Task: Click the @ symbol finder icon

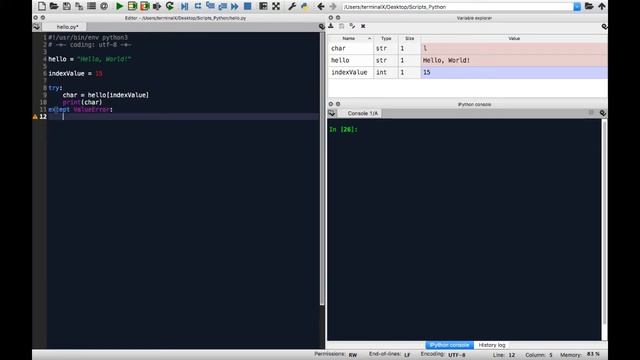Action: [x=104, y=6]
